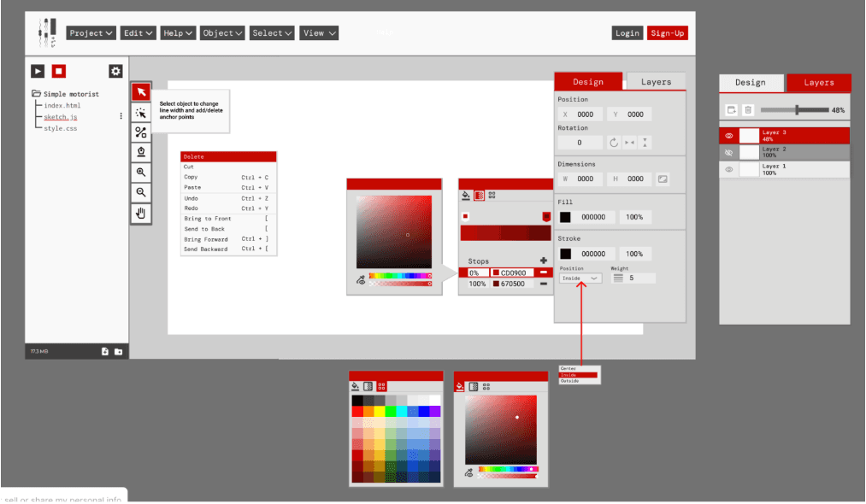
Task: Open index.html in file tree
Action: (62, 105)
